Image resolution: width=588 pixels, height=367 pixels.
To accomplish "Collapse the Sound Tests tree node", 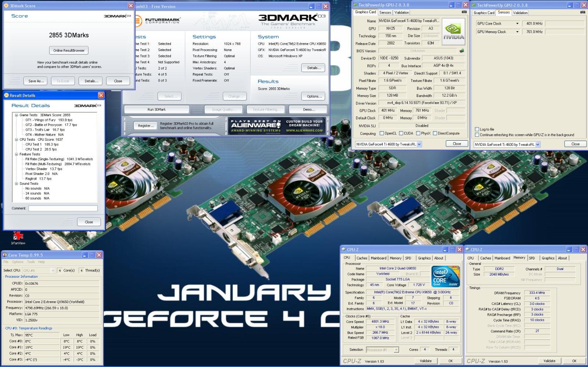I will pos(16,184).
